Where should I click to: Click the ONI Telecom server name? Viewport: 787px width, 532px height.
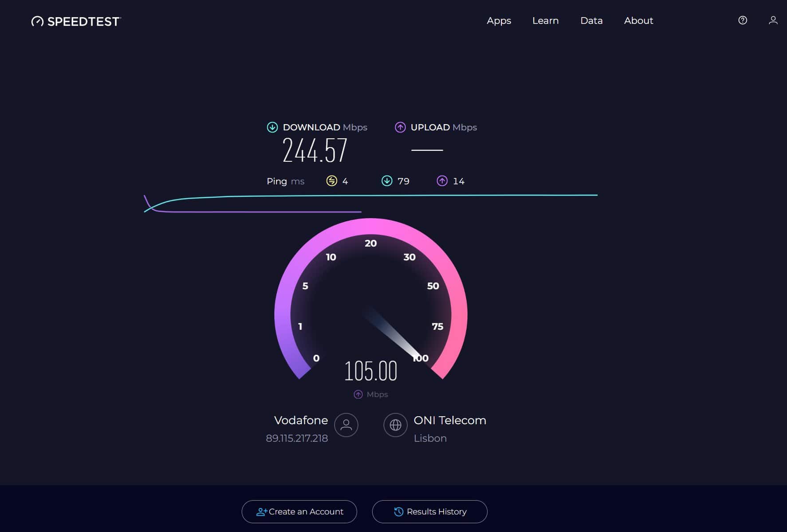click(449, 420)
